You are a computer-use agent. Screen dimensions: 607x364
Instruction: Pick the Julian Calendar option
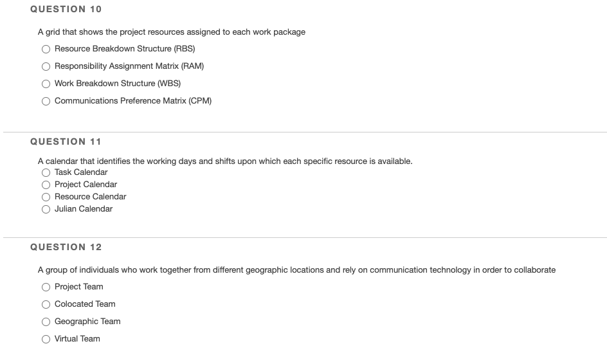[x=46, y=210]
